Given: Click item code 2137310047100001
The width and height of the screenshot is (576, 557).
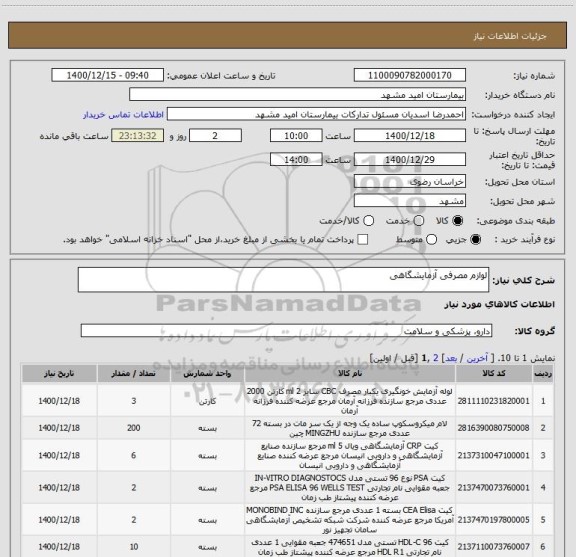Looking at the screenshot, I should [494, 455].
